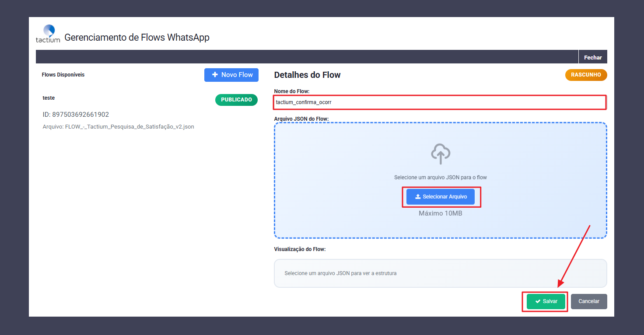Click the PUBLICADO status badge
The height and width of the screenshot is (335, 644).
click(236, 100)
